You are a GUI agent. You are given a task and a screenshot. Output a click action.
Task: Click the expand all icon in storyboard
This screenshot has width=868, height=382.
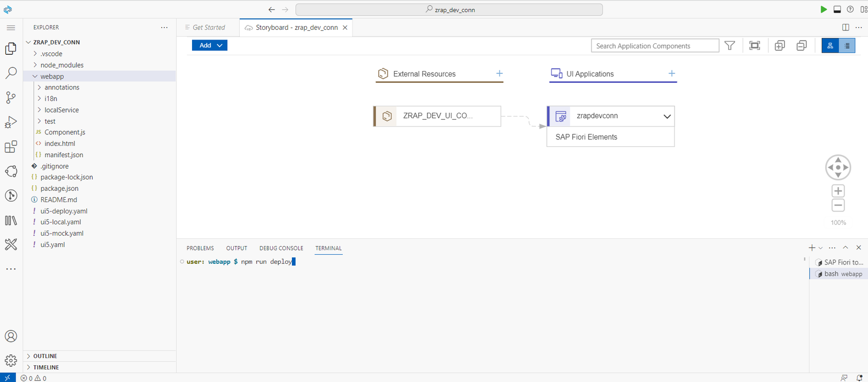pos(780,46)
